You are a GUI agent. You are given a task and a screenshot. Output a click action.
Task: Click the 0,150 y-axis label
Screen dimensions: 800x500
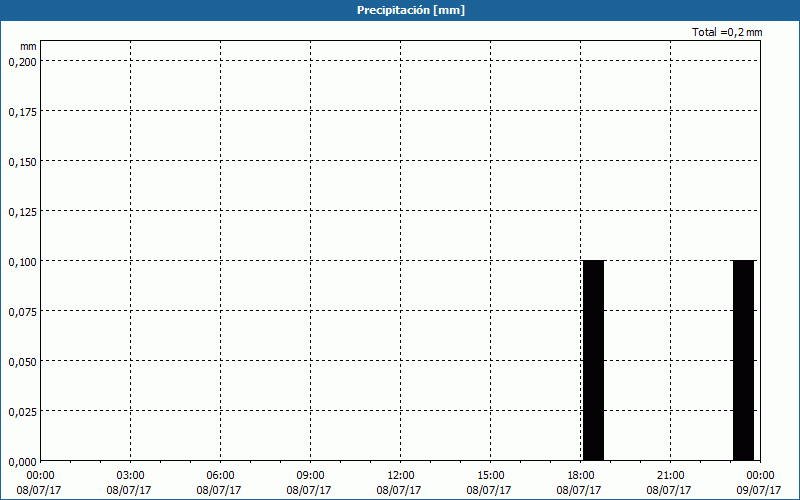pyautogui.click(x=22, y=162)
